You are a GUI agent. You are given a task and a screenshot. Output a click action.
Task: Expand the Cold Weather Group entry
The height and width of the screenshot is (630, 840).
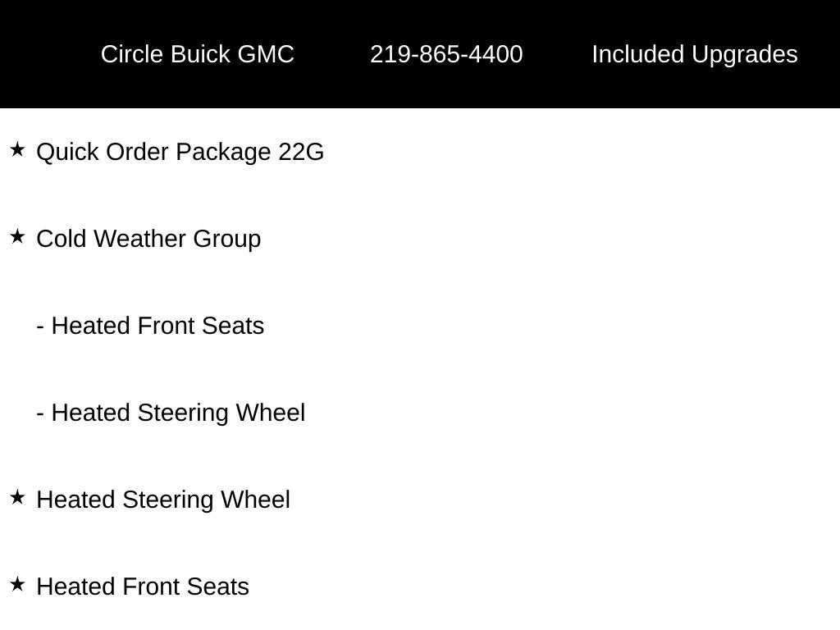148,239
